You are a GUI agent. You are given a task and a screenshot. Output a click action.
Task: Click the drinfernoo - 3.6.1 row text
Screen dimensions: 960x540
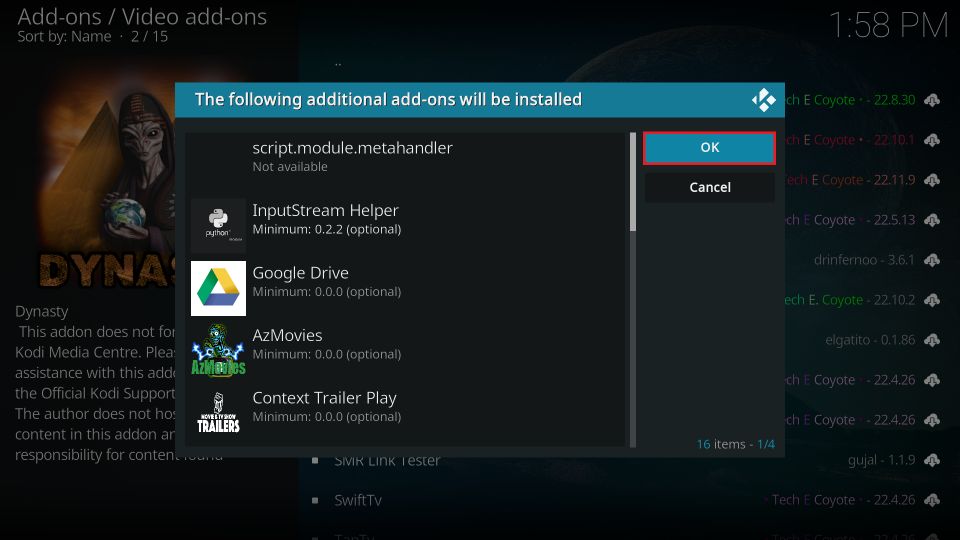point(864,260)
